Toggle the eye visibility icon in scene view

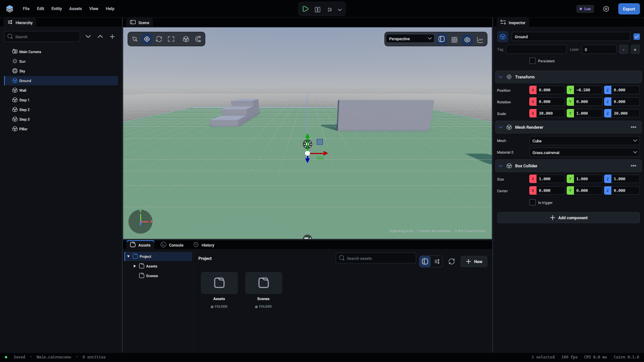point(467,39)
